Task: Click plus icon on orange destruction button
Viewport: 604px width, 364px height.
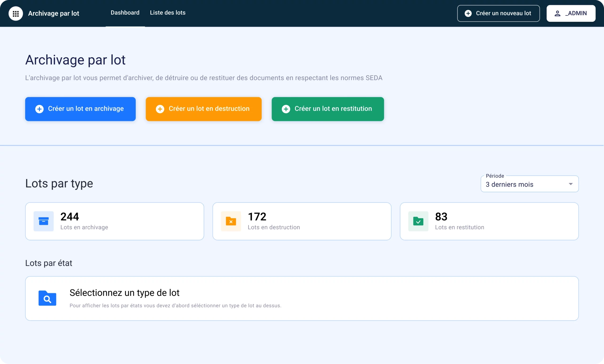Action: 160,109
